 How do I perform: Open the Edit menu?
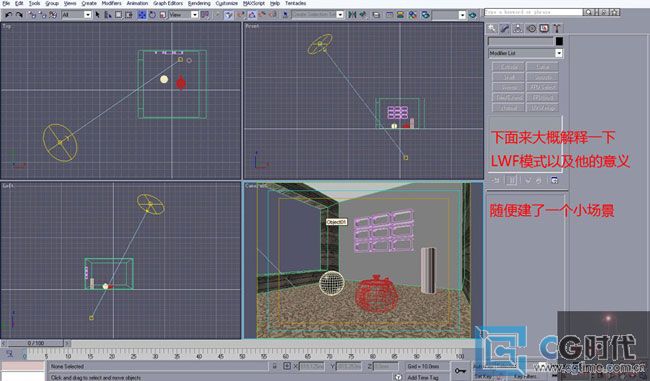pos(19,3)
